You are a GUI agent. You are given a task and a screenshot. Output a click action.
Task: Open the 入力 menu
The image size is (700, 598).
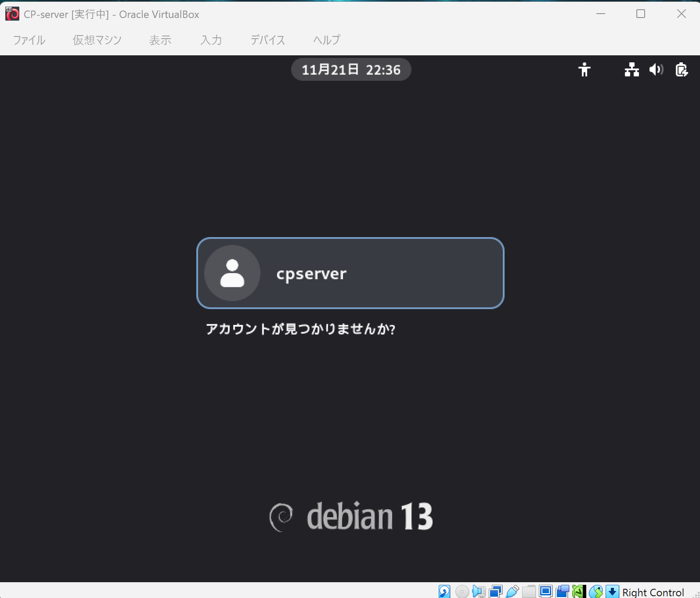coord(211,40)
